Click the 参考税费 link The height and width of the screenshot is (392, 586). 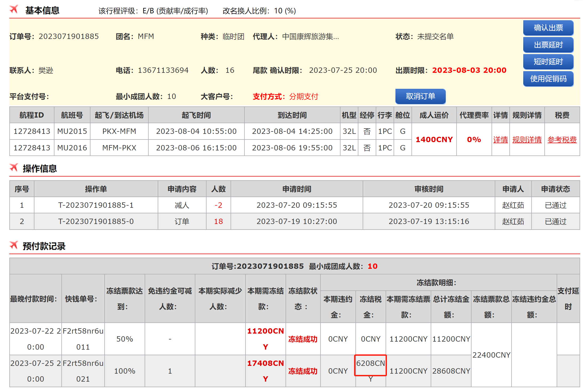pos(562,139)
